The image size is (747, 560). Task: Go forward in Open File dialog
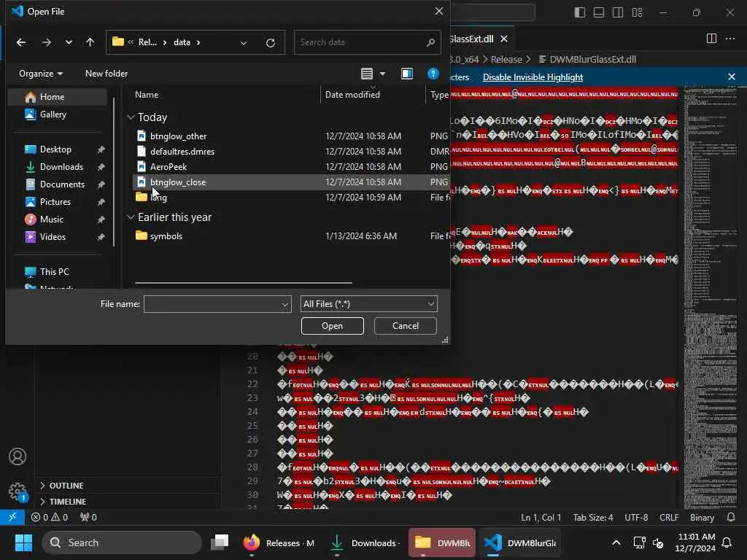(46, 42)
